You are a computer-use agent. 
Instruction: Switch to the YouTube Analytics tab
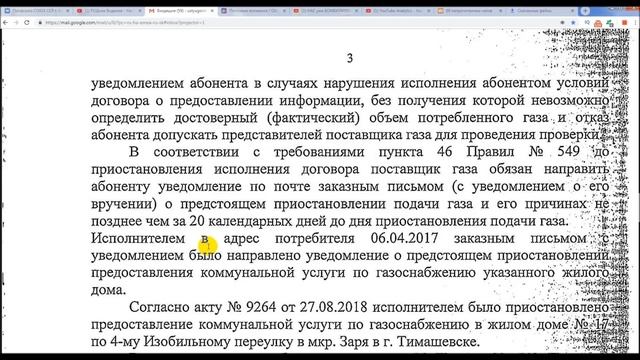pos(398,11)
